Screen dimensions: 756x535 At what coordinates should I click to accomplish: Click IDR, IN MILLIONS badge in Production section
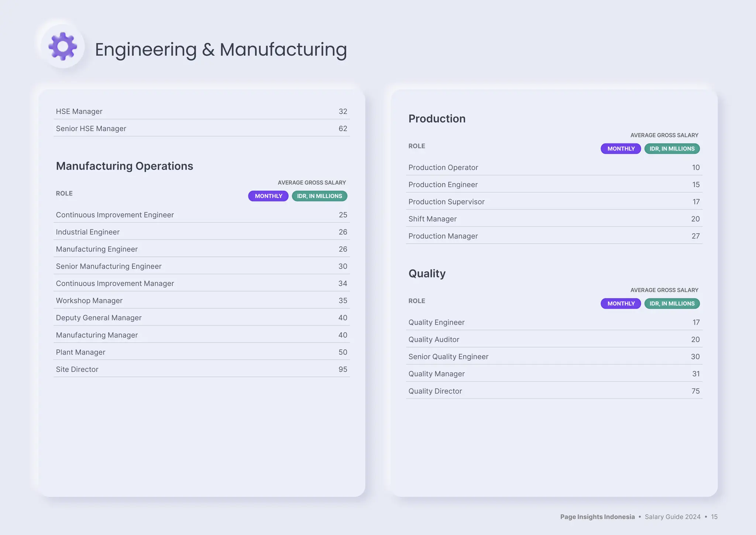pos(672,149)
